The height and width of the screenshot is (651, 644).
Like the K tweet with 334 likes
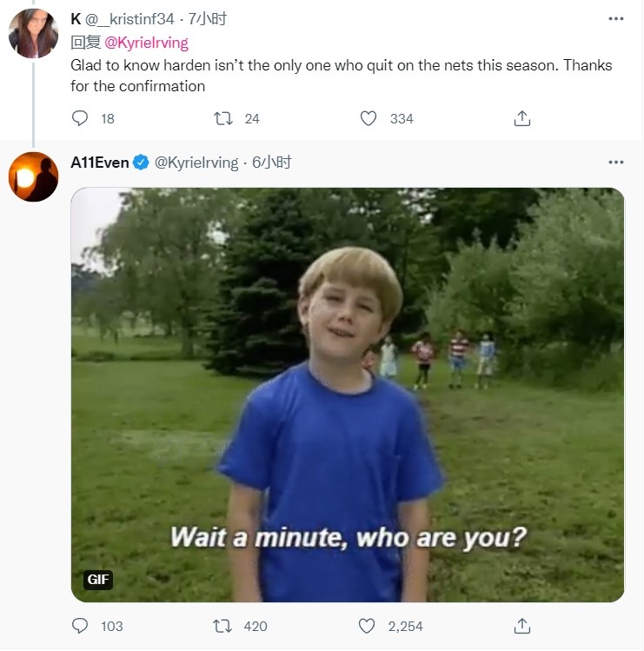tap(368, 118)
